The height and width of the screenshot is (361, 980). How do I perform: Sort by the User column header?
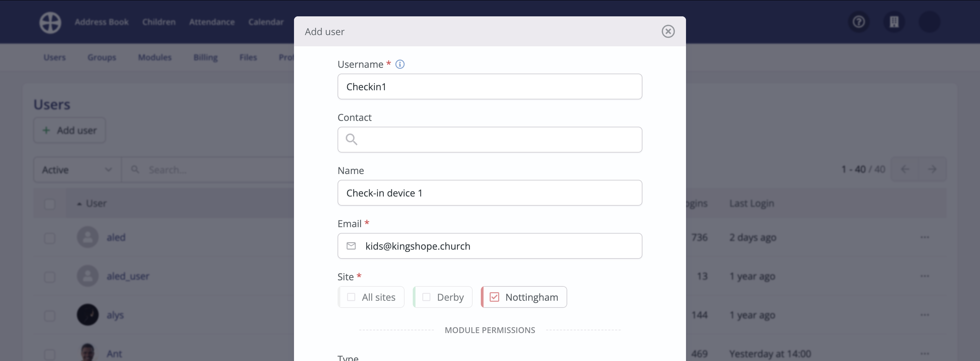tap(96, 203)
